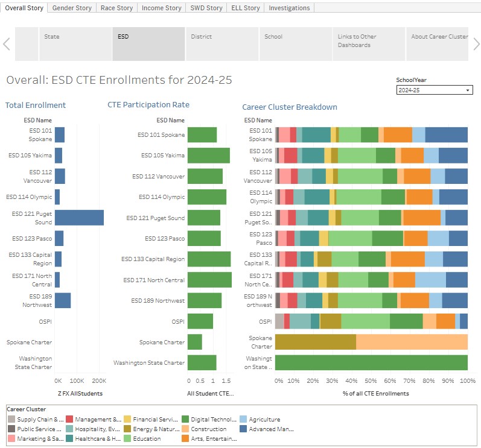Viewport: 481px width, 448px height.
Task: Click "% of all CTE Enrollments" axis title
Action: [375, 394]
